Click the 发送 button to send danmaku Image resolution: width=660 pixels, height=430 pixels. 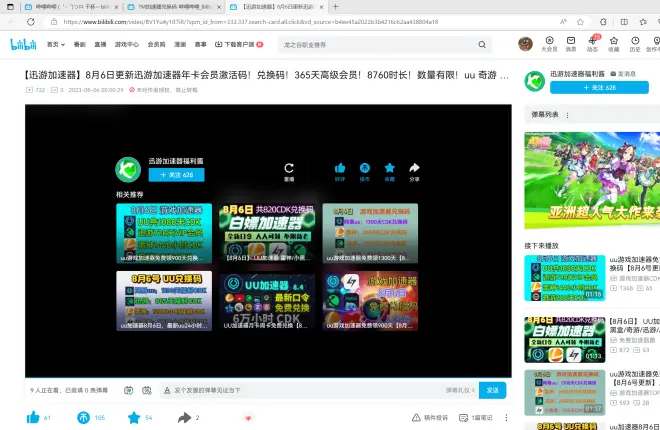(492, 390)
